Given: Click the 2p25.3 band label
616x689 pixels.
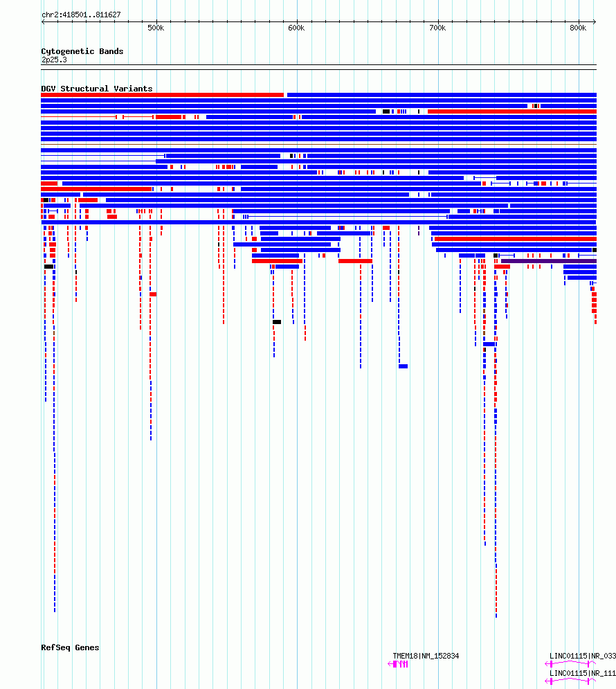Looking at the screenshot, I should [54, 60].
